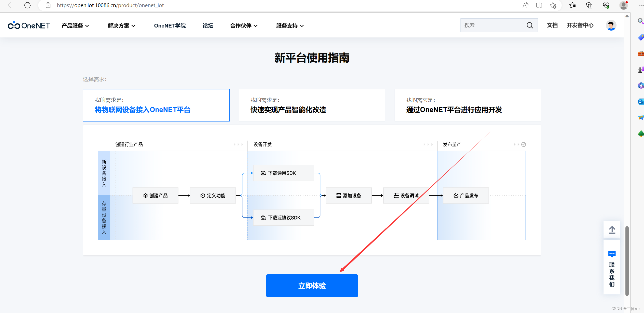Refresh the browser page
Image resolution: width=644 pixels, height=313 pixels.
[x=27, y=5]
